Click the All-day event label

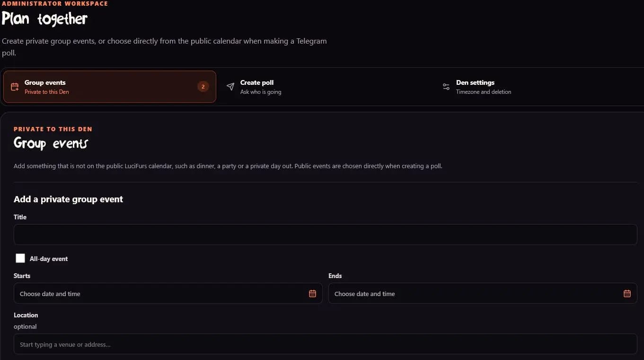(49, 259)
